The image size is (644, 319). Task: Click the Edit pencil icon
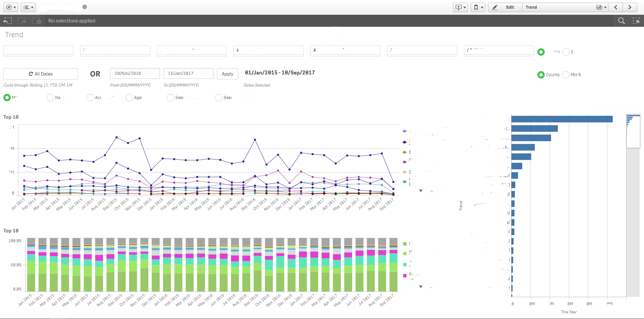point(495,7)
